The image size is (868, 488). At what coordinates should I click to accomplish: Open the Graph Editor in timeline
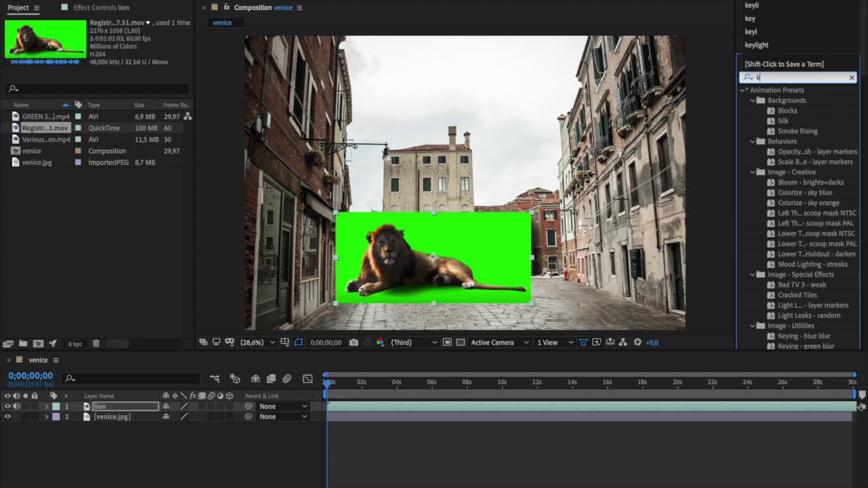pyautogui.click(x=308, y=378)
